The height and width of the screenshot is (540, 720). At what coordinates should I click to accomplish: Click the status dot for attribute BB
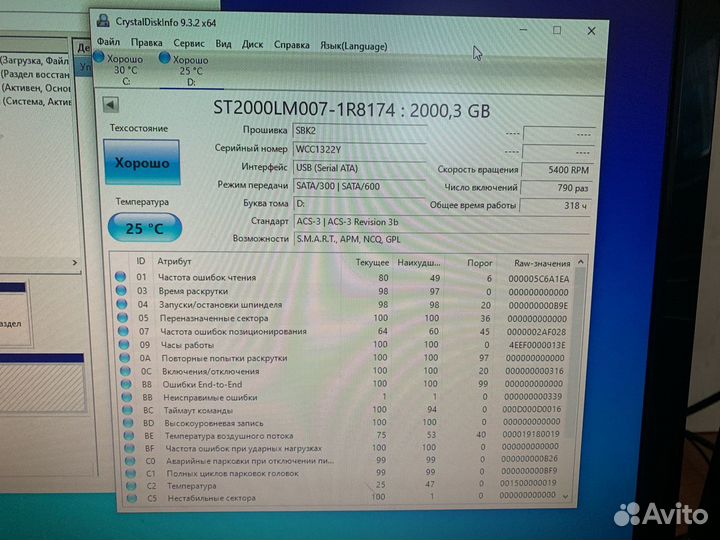(127, 397)
